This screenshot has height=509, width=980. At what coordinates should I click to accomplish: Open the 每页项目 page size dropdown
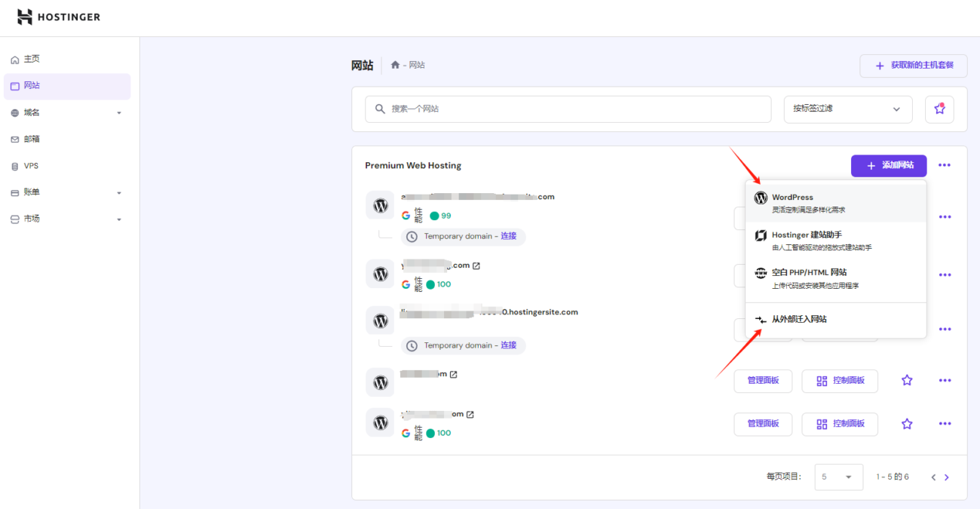(838, 477)
